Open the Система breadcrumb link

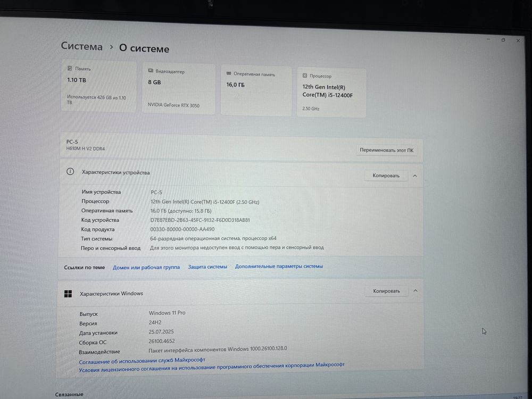(x=81, y=46)
